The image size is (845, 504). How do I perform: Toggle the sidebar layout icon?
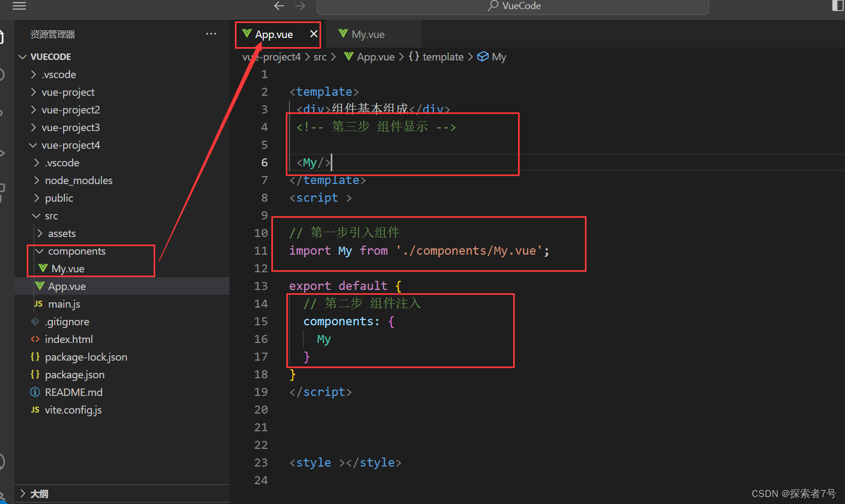[x=838, y=6]
